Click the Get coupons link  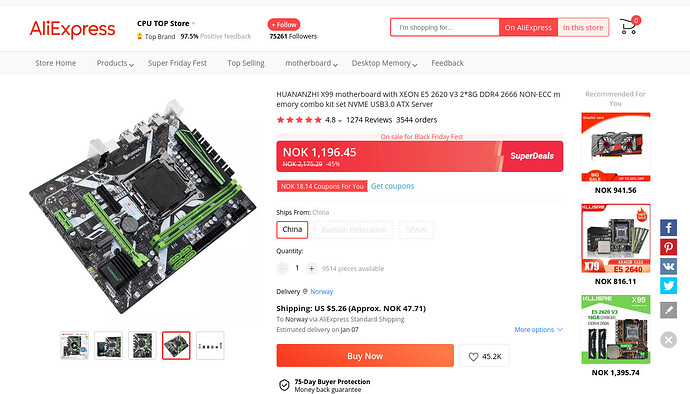393,186
